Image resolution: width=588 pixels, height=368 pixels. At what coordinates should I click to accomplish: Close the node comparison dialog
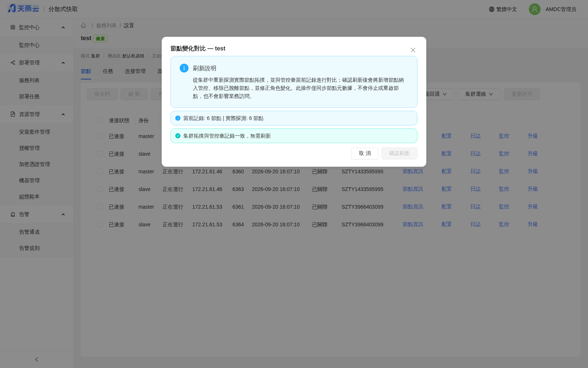tap(413, 50)
